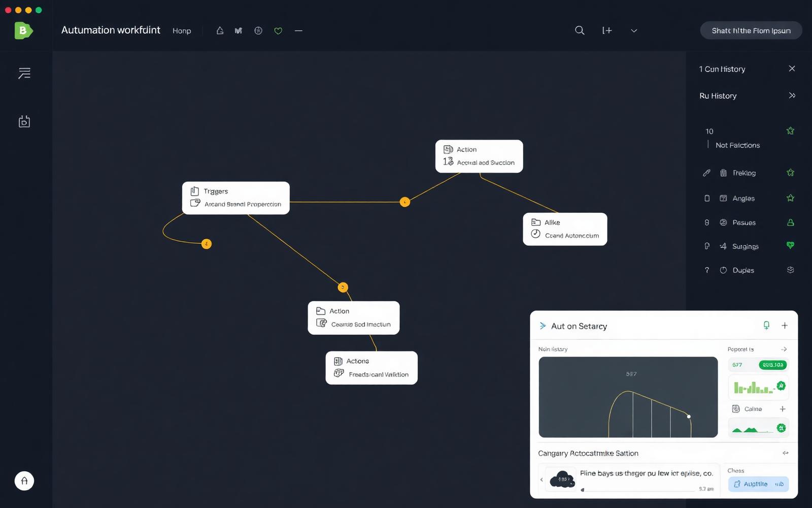Click Not Falctions text

[737, 145]
